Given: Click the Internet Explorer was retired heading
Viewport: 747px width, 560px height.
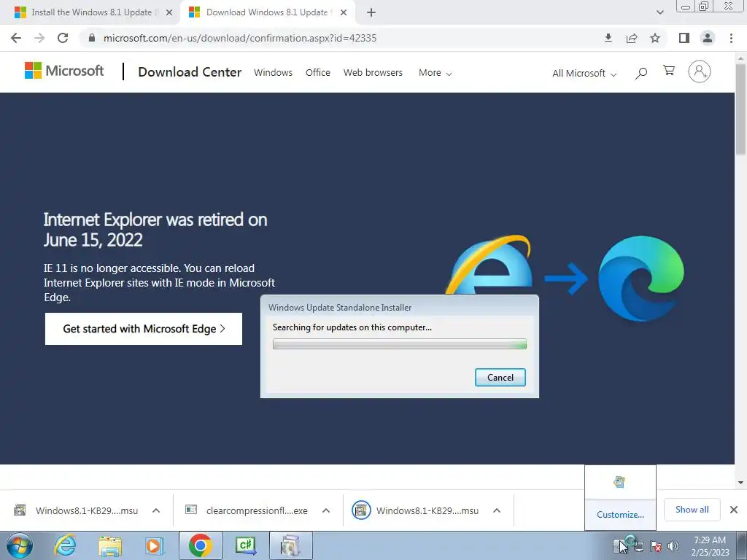Looking at the screenshot, I should [x=155, y=230].
